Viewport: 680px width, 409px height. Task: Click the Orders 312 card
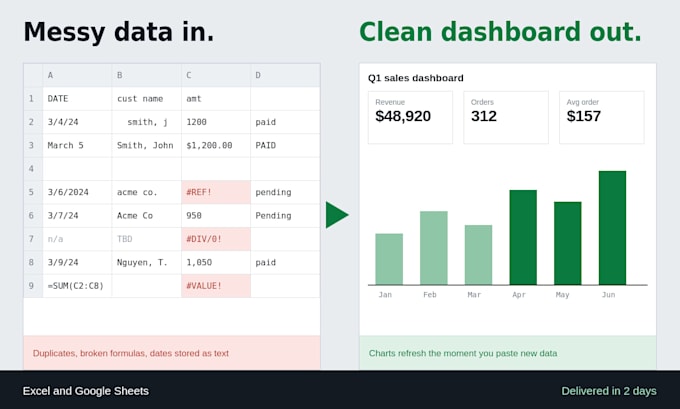click(x=506, y=117)
